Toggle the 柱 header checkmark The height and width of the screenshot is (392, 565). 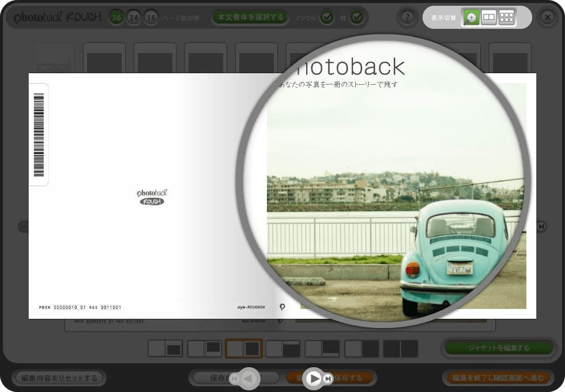click(357, 18)
